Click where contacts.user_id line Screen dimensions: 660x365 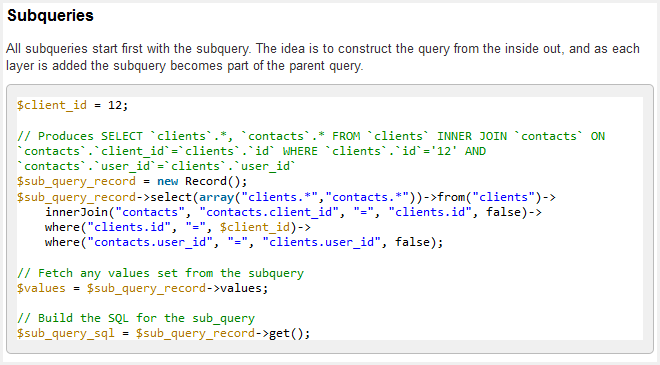(x=244, y=242)
